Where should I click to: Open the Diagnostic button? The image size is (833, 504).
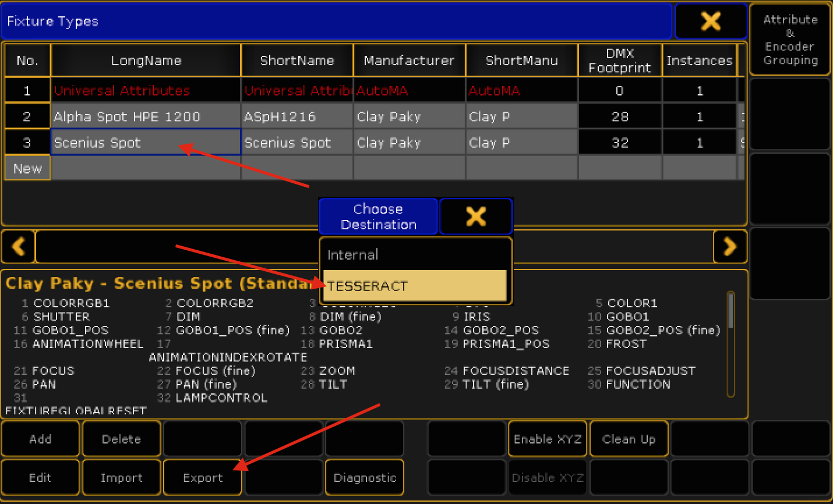click(365, 477)
